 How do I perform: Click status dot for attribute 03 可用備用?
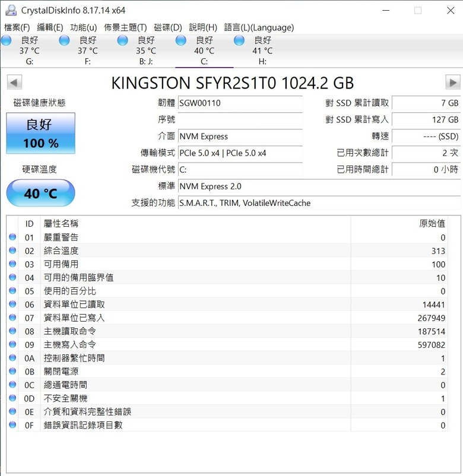[12, 264]
